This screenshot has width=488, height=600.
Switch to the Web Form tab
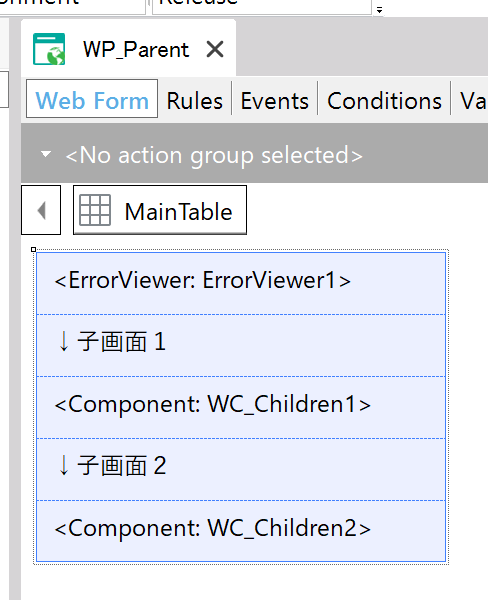click(92, 101)
